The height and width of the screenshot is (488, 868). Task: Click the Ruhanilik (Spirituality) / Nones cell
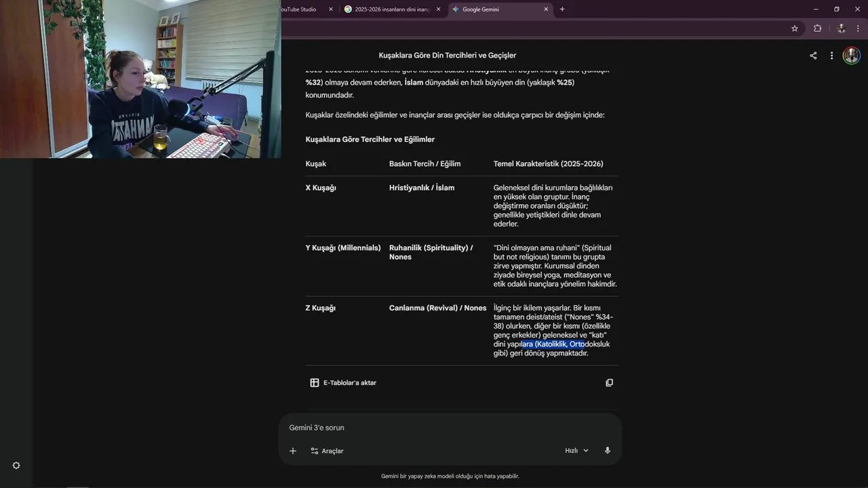431,252
